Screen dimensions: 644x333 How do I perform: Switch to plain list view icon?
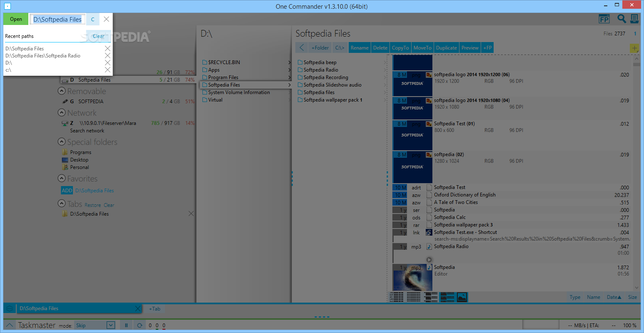click(413, 297)
